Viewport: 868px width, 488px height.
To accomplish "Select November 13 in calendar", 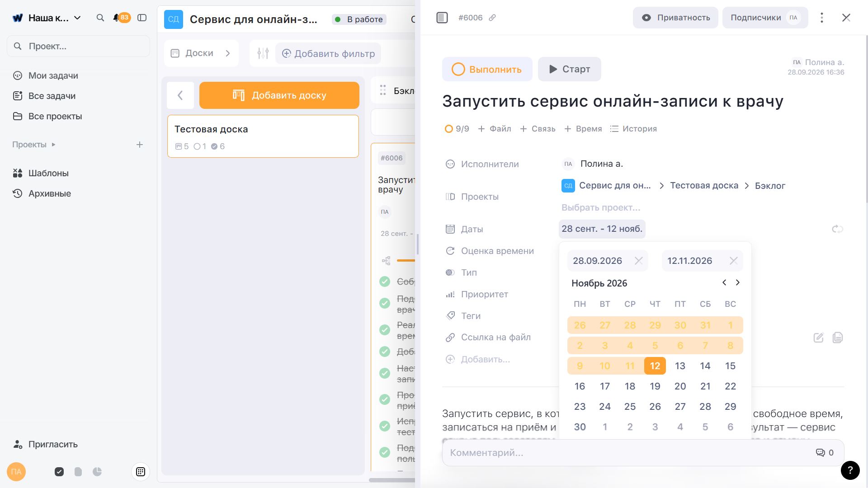I will 680,366.
